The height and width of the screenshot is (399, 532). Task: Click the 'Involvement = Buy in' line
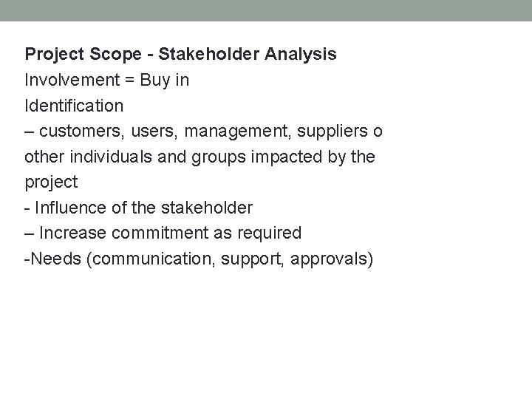coord(106,80)
